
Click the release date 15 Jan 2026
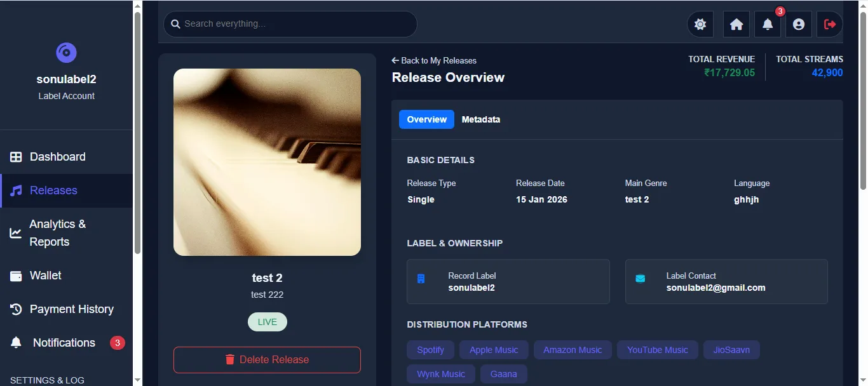541,199
